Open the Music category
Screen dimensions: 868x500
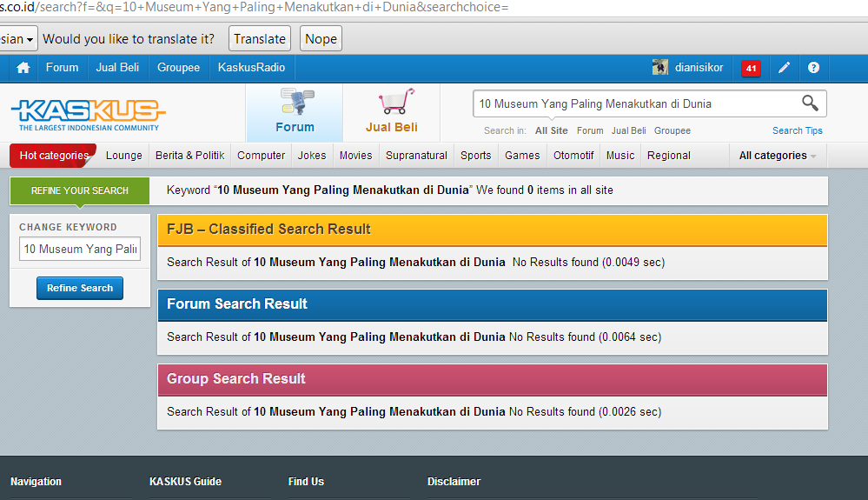point(620,156)
